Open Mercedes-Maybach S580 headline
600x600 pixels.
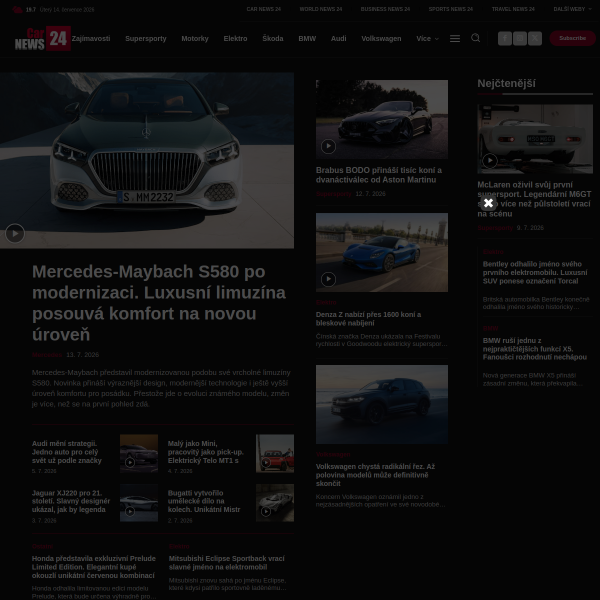[x=159, y=303]
